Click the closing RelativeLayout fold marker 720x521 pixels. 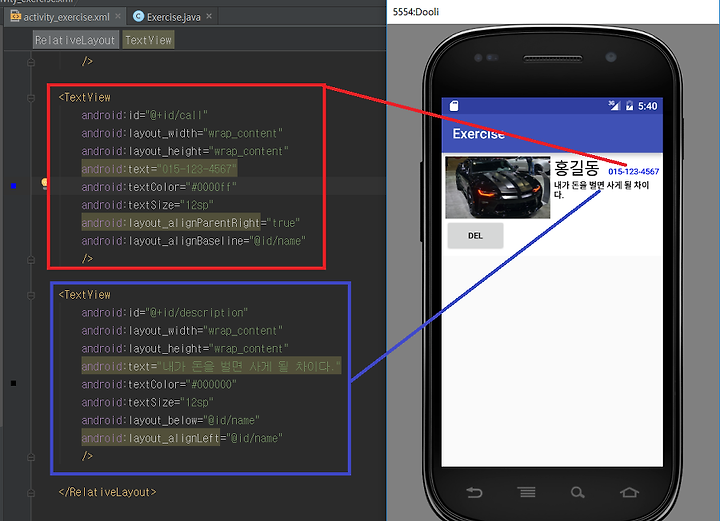pos(31,493)
